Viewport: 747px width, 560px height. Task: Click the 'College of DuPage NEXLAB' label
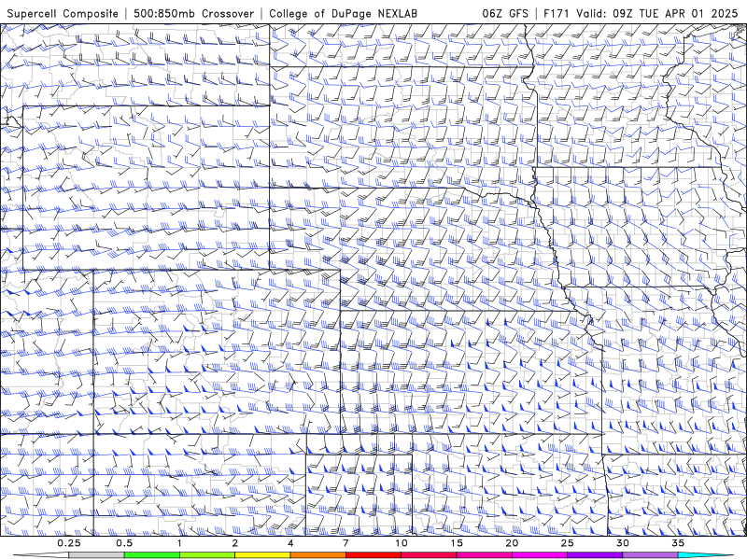tap(343, 13)
